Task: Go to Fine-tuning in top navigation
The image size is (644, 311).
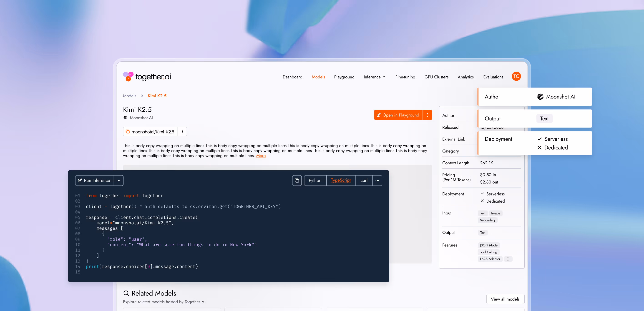Action: tap(405, 77)
